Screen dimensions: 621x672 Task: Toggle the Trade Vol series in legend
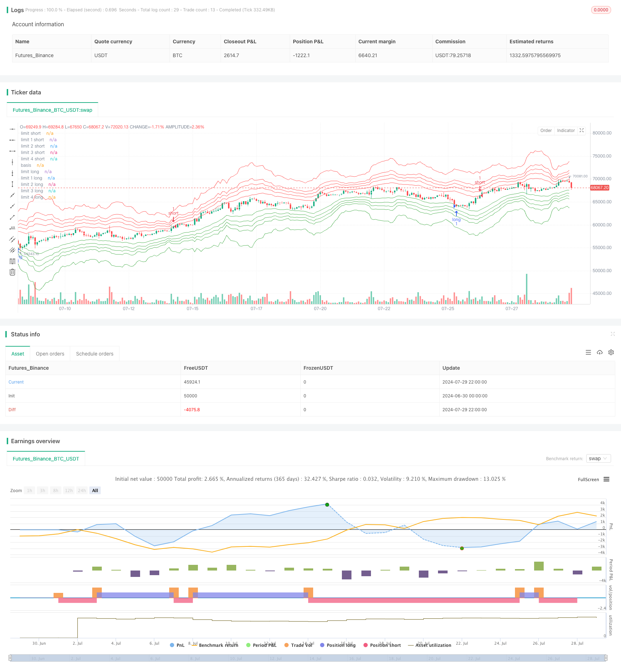pos(298,645)
